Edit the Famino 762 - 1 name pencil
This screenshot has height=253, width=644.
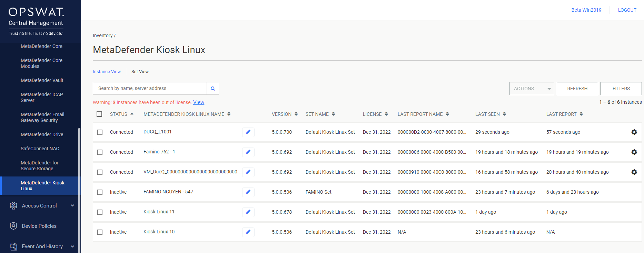point(248,152)
